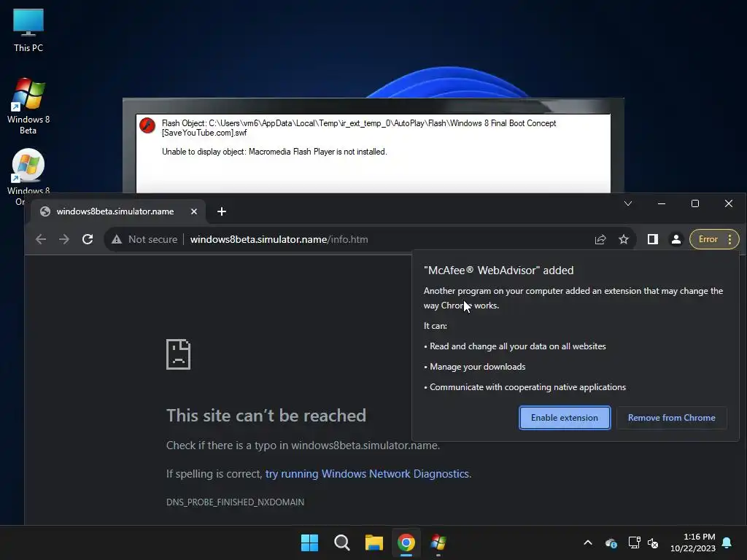
Task: Click the Not secure warning indicator
Action: 144,239
